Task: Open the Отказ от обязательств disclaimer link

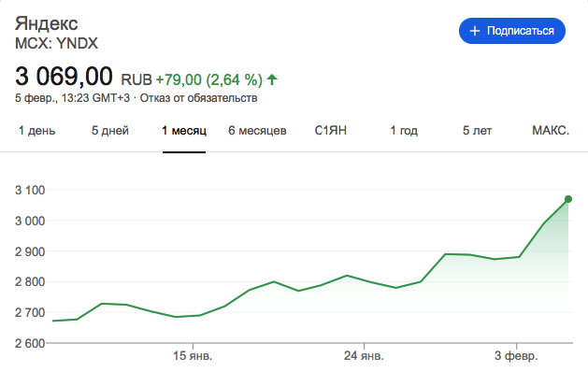Action: [198, 98]
